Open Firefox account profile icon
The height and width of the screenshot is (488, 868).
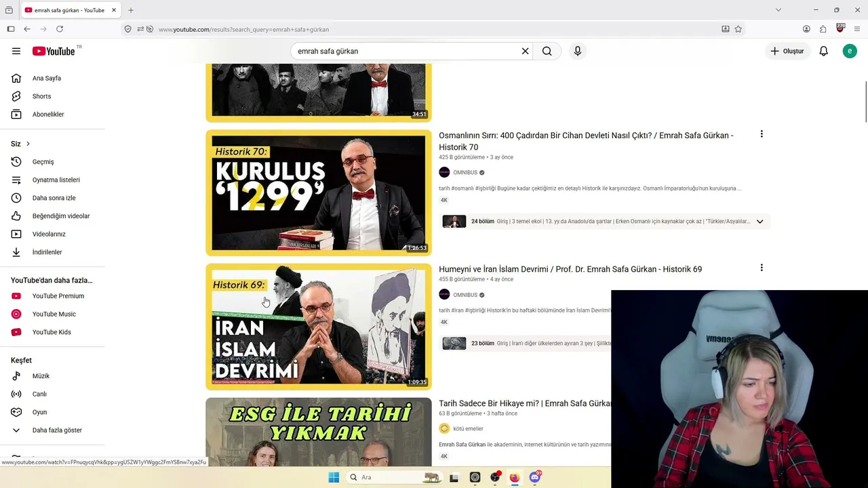point(806,29)
